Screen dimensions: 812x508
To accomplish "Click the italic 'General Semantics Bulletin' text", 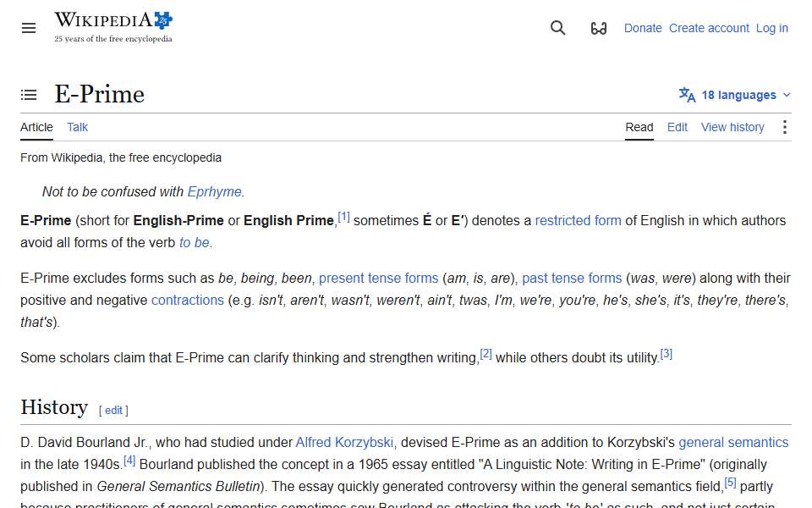I will coord(178,486).
